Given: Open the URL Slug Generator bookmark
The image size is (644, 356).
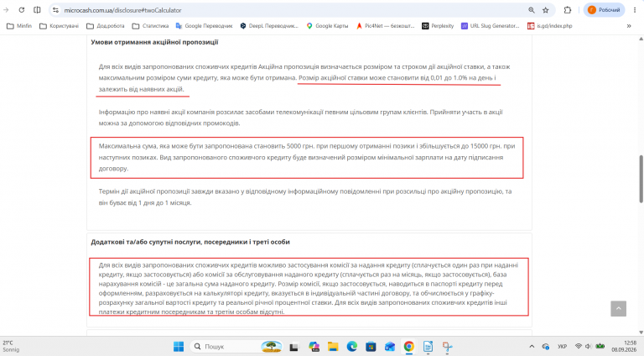Looking at the screenshot, I should click(491, 26).
